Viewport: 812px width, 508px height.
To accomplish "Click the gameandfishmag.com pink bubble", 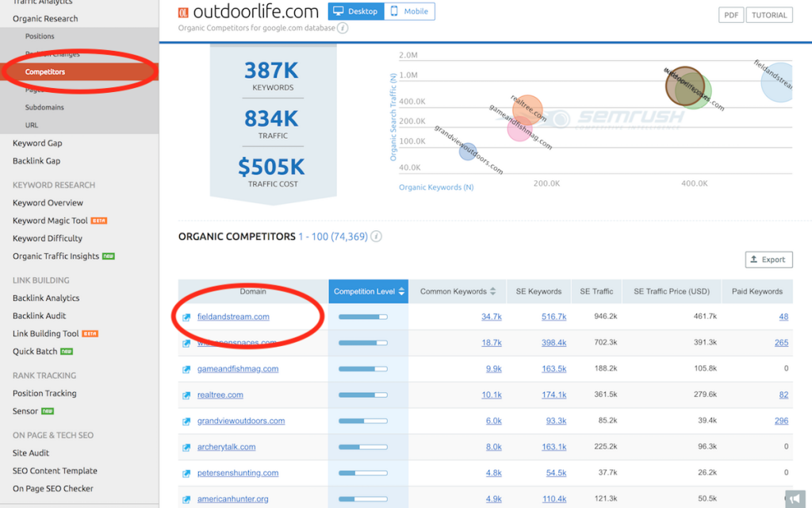I will point(519,129).
